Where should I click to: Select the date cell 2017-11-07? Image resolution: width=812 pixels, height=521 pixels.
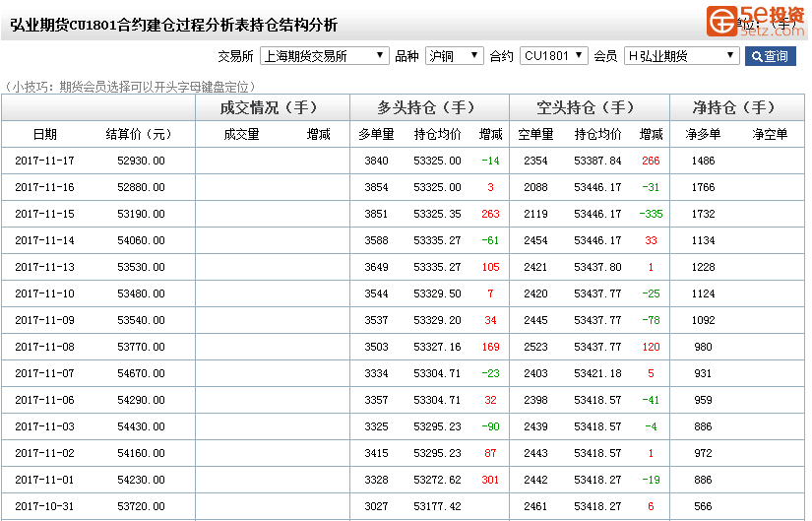(x=44, y=373)
